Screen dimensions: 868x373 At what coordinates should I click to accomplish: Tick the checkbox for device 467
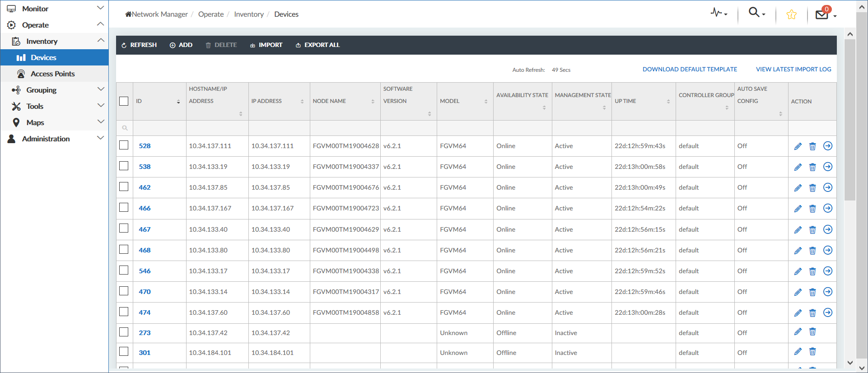[x=124, y=228]
